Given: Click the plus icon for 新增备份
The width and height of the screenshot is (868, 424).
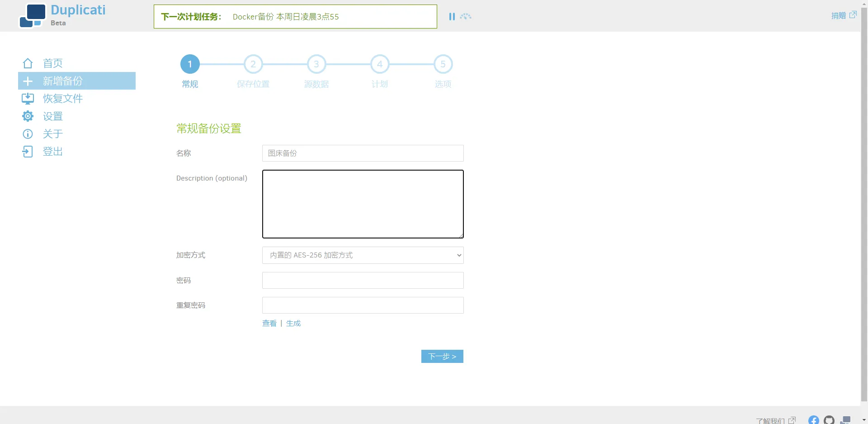Looking at the screenshot, I should [x=28, y=81].
